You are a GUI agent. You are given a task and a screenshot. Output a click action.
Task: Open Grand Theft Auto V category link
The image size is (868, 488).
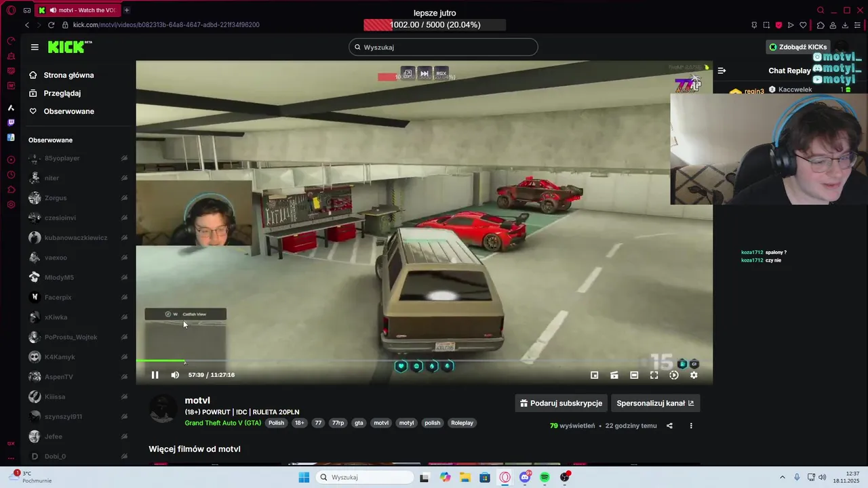pos(222,423)
